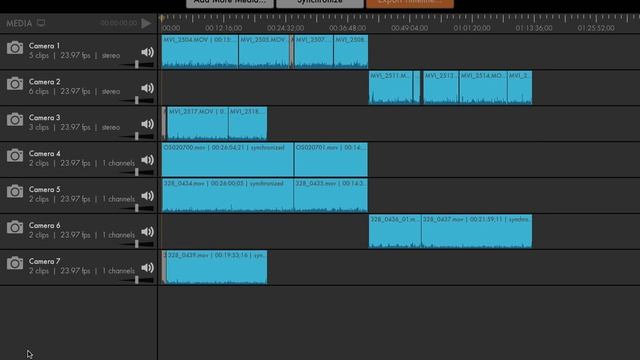Click the Camera 7 camera icon

[15, 263]
